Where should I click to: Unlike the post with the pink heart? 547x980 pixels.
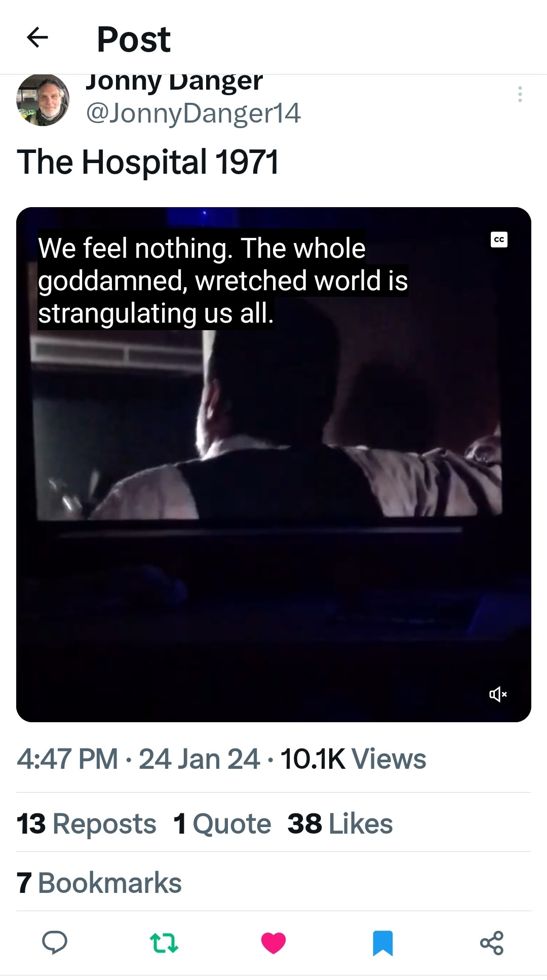273,943
